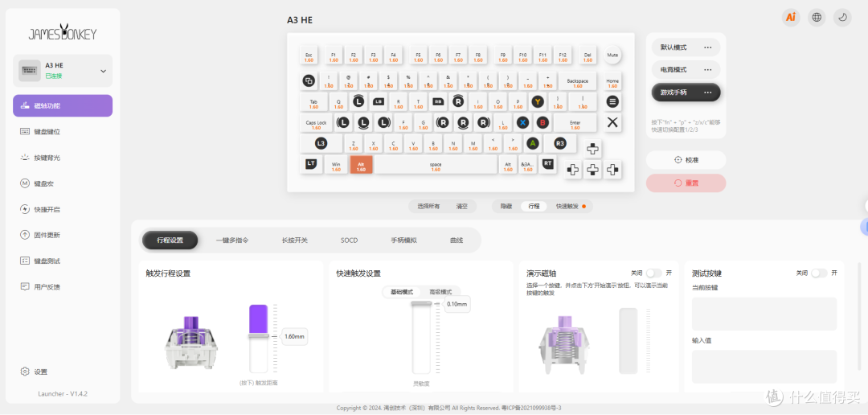Click the 当前按键 display field
The image size is (868, 415).
pyautogui.click(x=764, y=314)
